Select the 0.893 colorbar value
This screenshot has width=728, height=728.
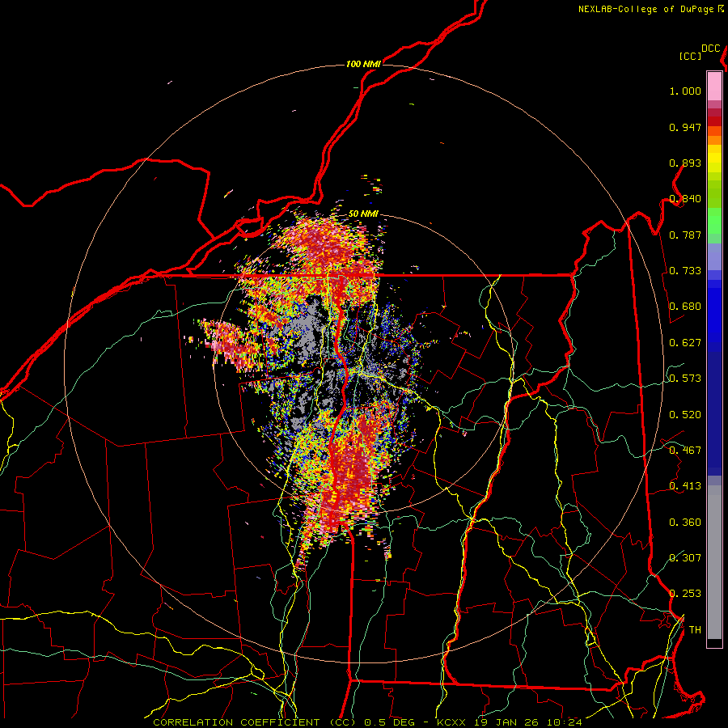point(685,163)
